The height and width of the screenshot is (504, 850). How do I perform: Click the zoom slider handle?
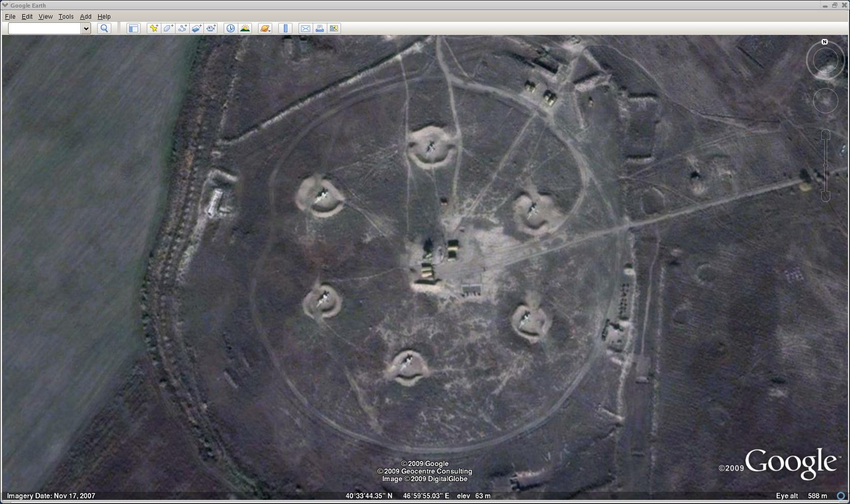coord(825,166)
